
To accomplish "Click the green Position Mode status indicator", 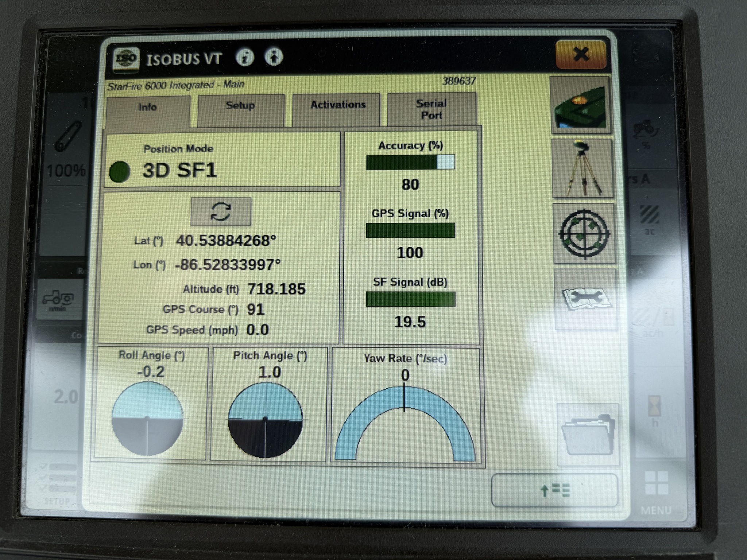I will click(x=120, y=171).
